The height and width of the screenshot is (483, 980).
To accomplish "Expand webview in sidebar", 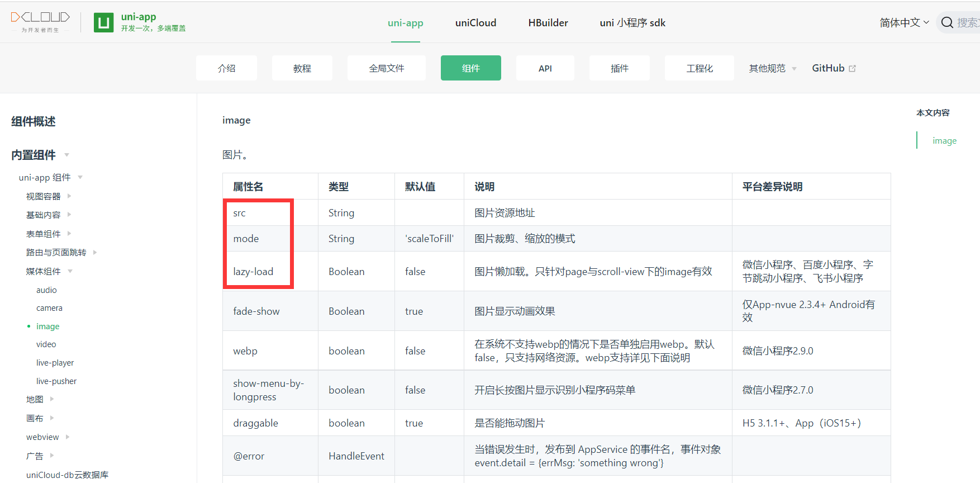I will (68, 437).
